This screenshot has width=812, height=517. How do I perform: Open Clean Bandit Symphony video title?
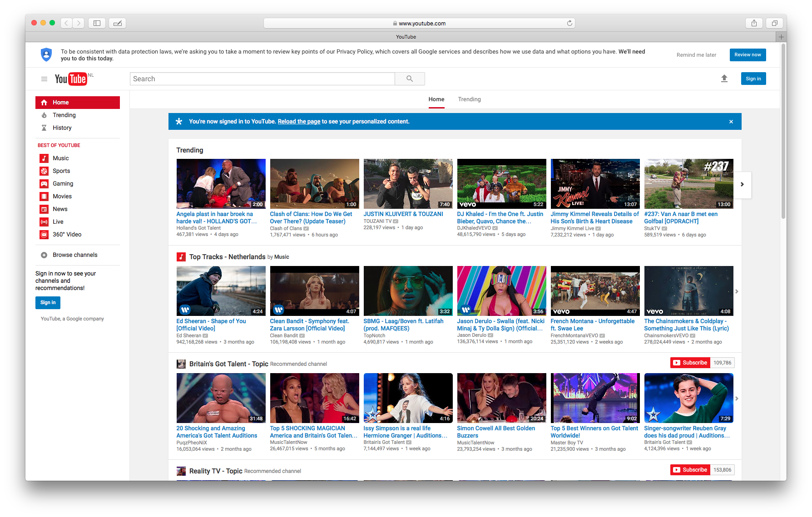310,325
